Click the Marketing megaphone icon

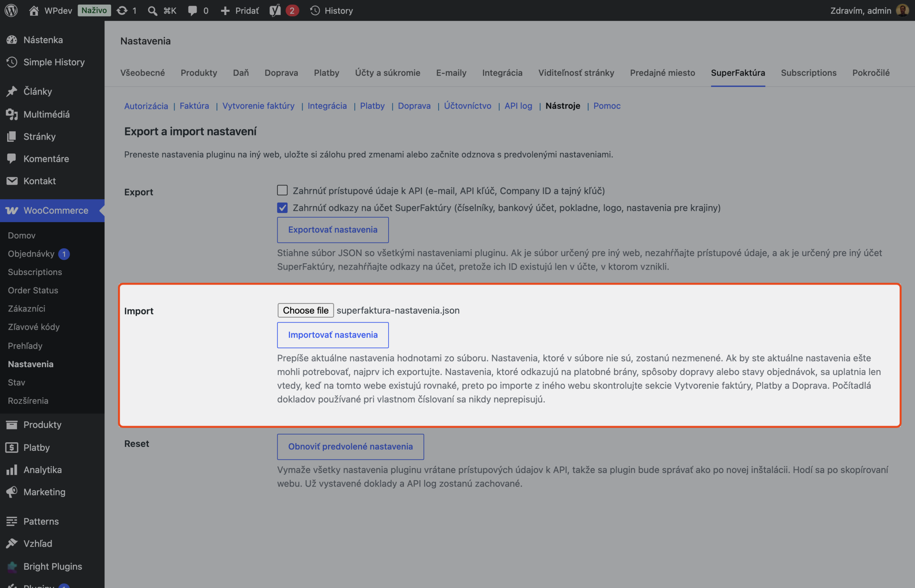click(x=12, y=492)
